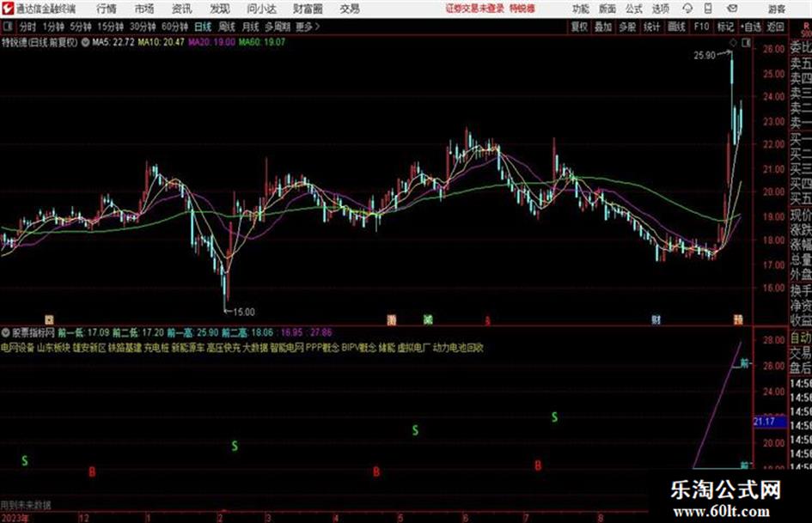Open the 行情 menu
This screenshot has width=812, height=523.
coord(107,9)
